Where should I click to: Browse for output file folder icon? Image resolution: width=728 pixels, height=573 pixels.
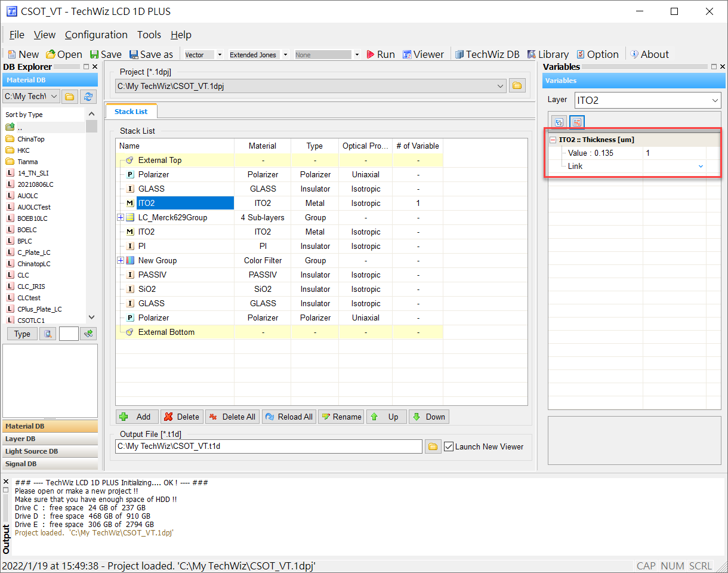(x=433, y=446)
